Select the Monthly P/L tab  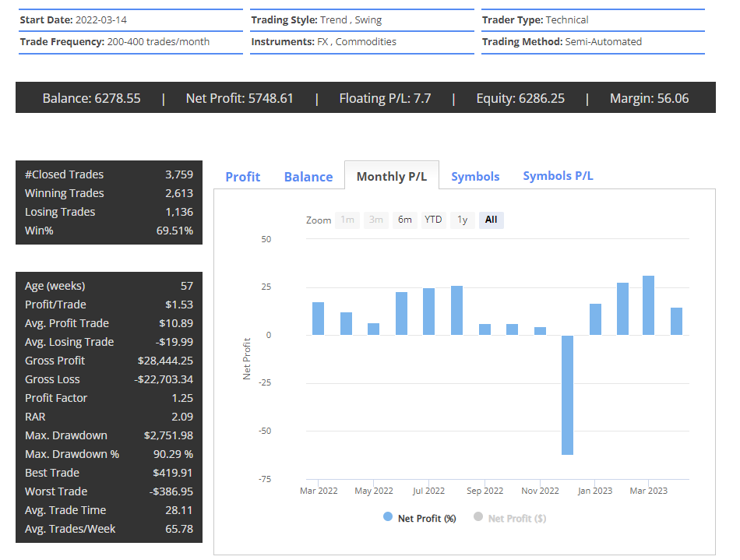pyautogui.click(x=392, y=175)
